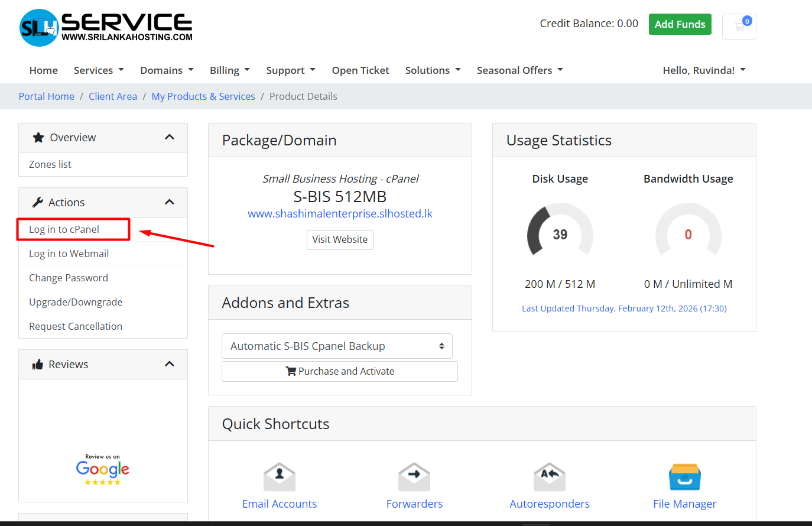Click the Autoresponders envelope icon
Image resolution: width=812 pixels, height=526 pixels.
pyautogui.click(x=550, y=477)
